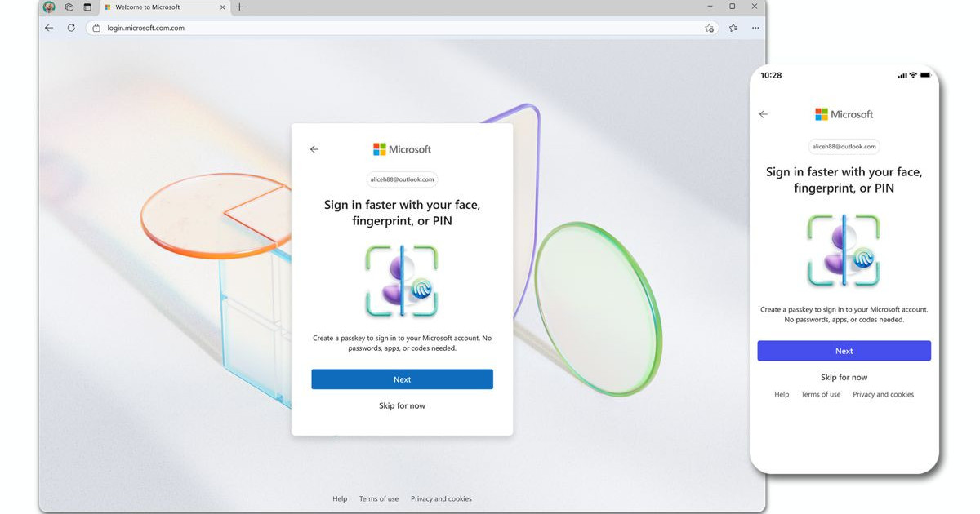The width and height of the screenshot is (980, 514).
Task: Open the browser profile avatar
Action: [x=49, y=7]
